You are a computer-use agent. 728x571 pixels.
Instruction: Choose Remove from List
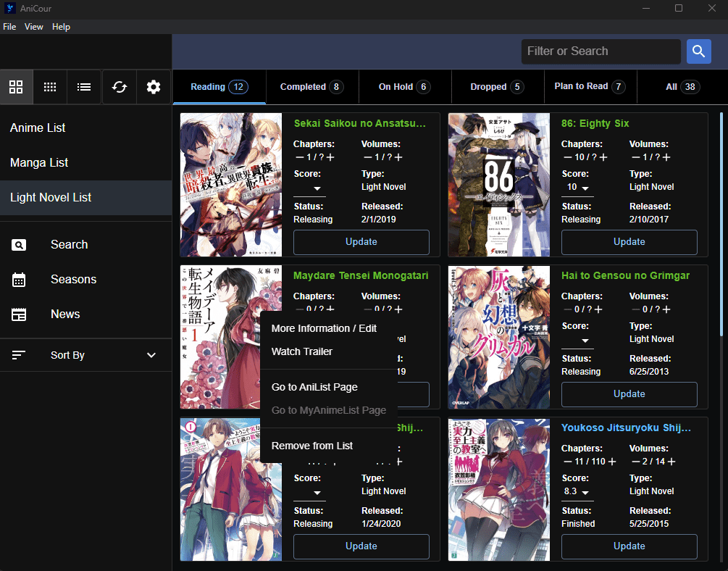(329, 446)
